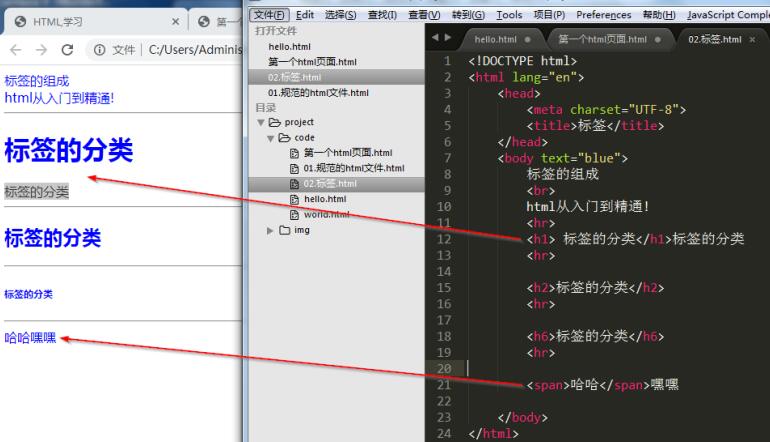The image size is (770, 442).
Task: Click file icon beside 第一个html页面.html in tree
Action: point(294,153)
